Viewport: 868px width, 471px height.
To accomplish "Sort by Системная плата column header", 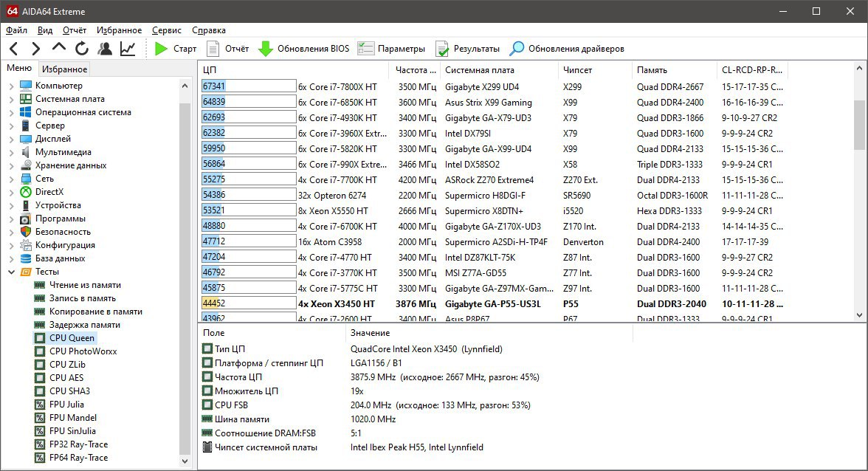I will coord(500,70).
